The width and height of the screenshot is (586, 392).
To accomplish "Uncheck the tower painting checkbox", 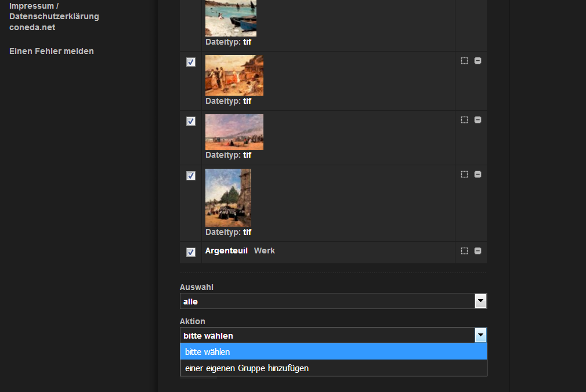I will (x=191, y=176).
